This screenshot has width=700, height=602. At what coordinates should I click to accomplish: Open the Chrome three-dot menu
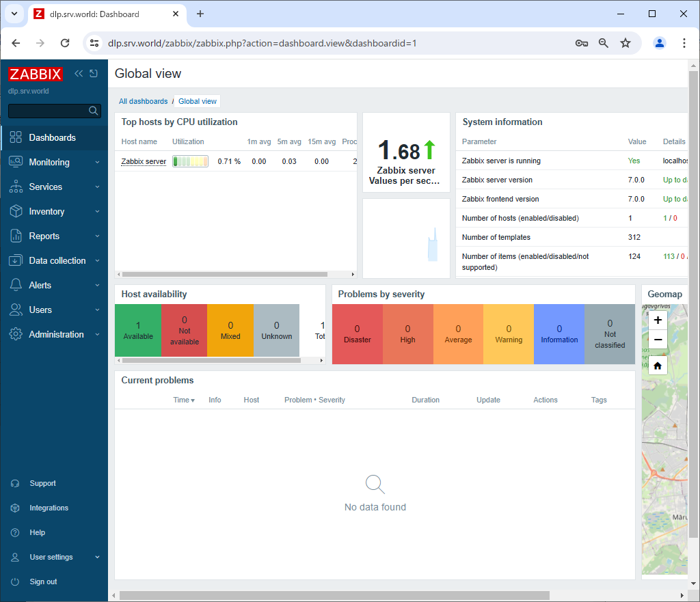click(684, 43)
